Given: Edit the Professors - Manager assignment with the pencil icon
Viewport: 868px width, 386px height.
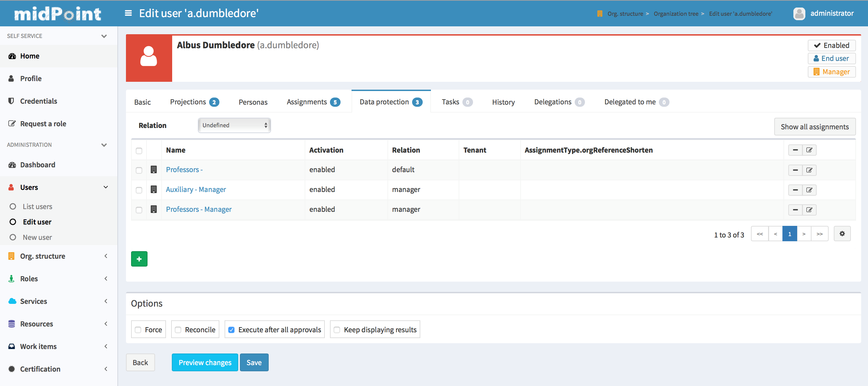Looking at the screenshot, I should (x=809, y=210).
